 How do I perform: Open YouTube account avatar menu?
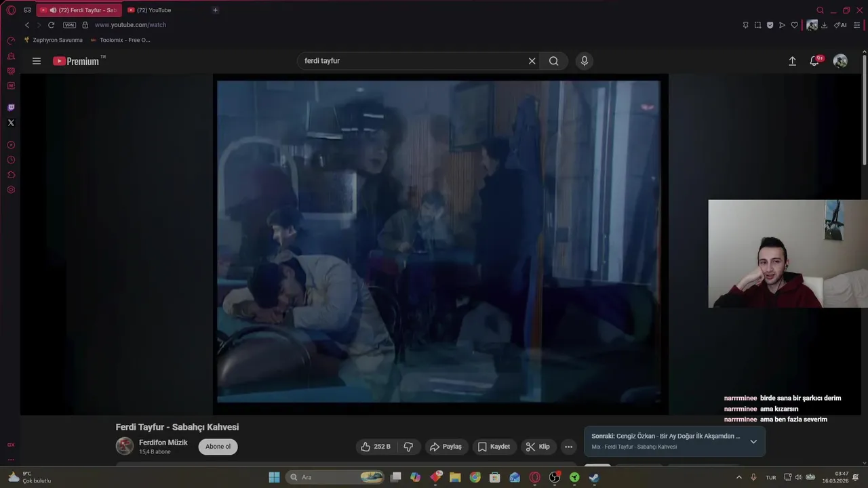(x=840, y=61)
